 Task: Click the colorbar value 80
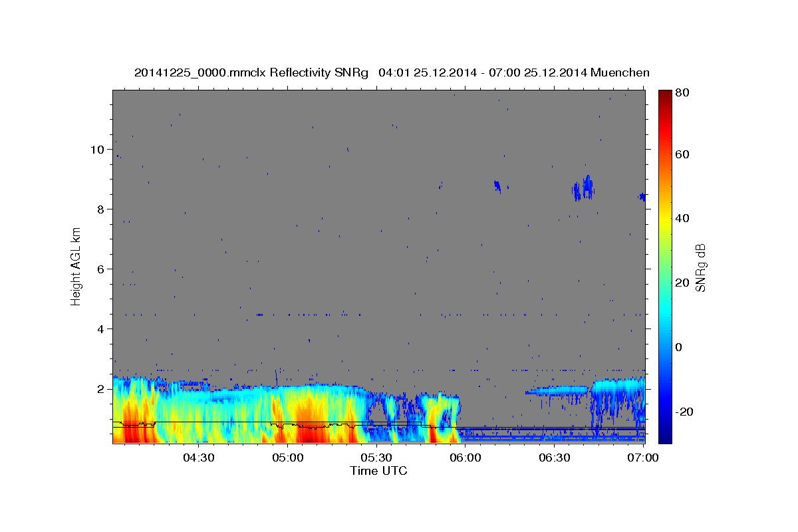682,92
